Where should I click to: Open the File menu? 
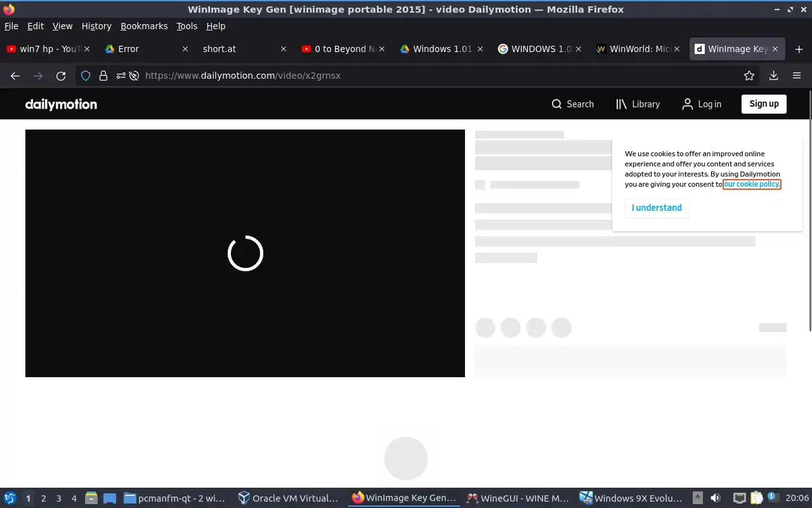[11, 26]
